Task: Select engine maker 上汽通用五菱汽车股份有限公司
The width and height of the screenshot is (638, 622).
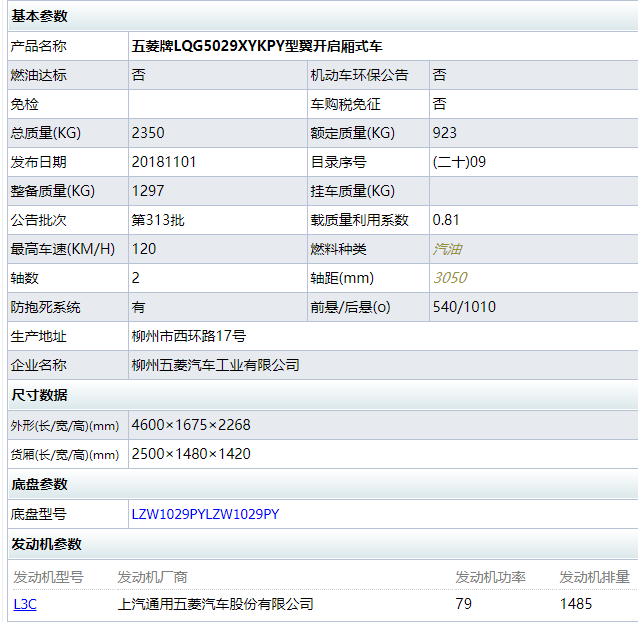Action: [x=216, y=604]
